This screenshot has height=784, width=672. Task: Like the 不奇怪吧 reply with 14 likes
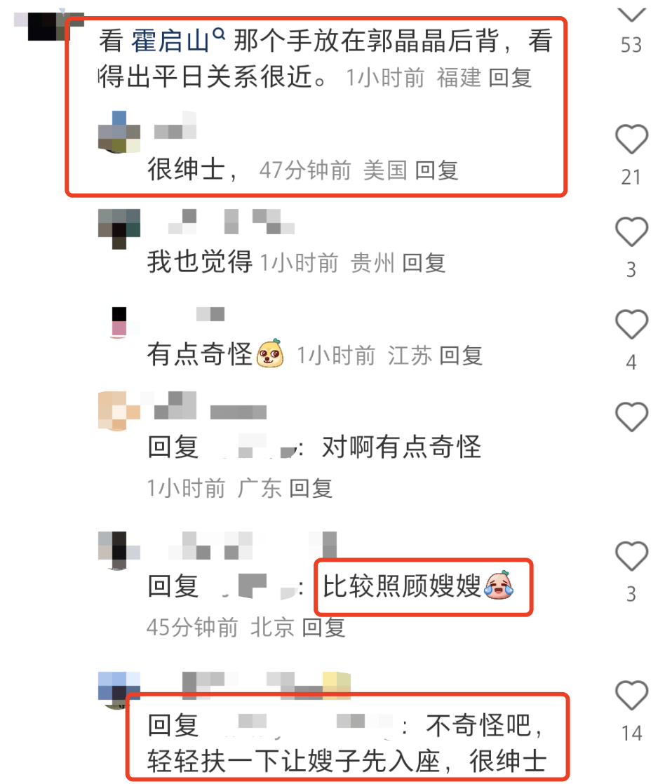(x=631, y=695)
